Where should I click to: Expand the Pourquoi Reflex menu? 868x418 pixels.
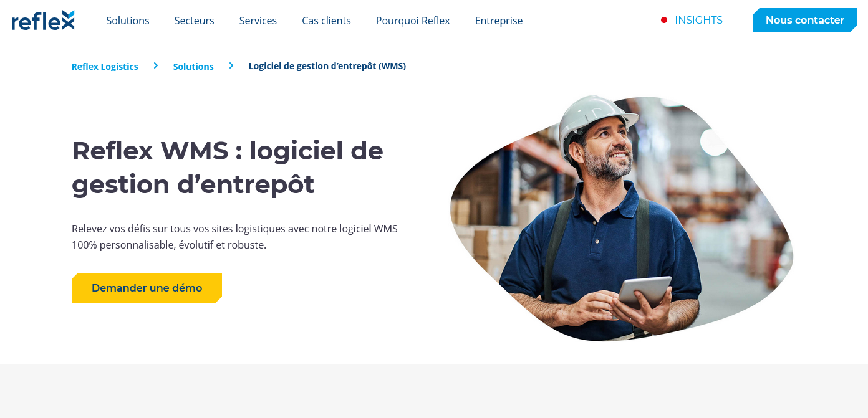pyautogui.click(x=413, y=21)
